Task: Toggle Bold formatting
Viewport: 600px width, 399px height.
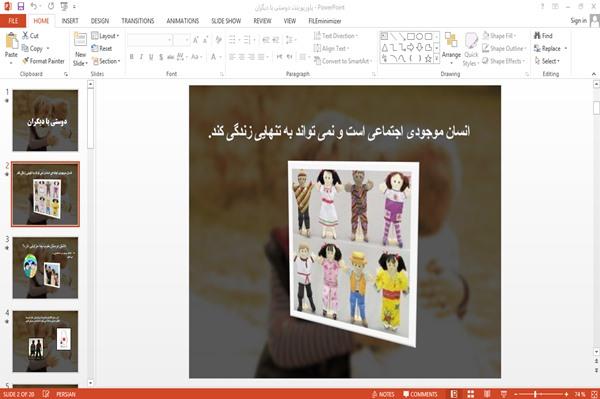Action: (x=132, y=57)
